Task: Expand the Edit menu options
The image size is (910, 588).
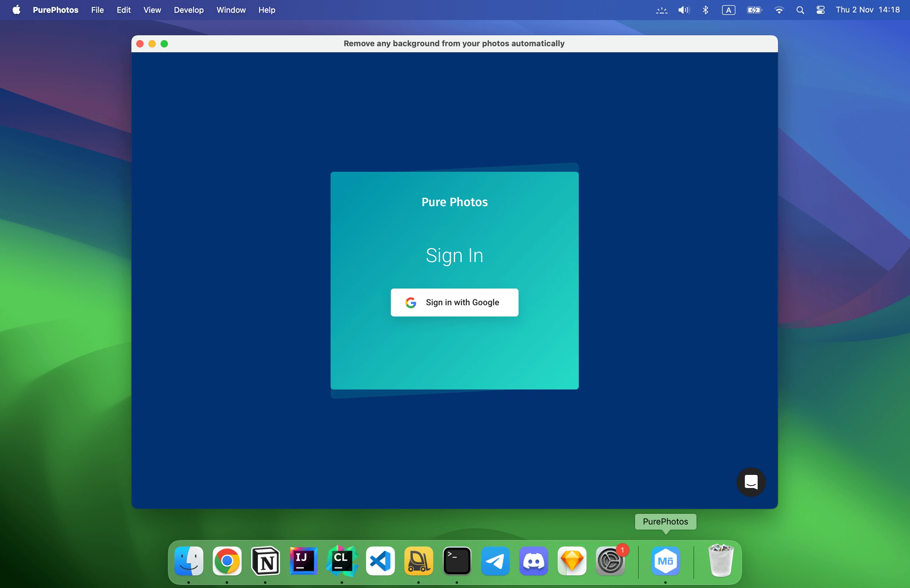Action: tap(123, 10)
